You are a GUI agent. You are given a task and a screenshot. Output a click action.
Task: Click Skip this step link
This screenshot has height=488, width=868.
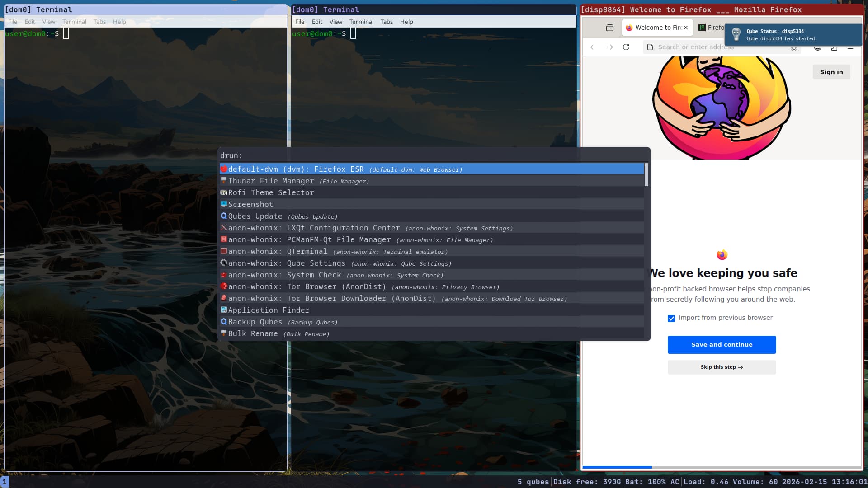722,367
